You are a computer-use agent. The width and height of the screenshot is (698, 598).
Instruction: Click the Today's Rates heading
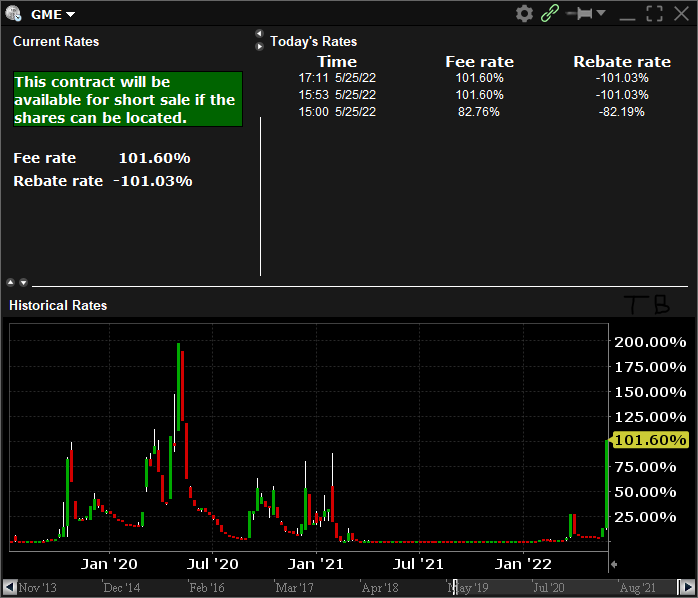(x=313, y=41)
